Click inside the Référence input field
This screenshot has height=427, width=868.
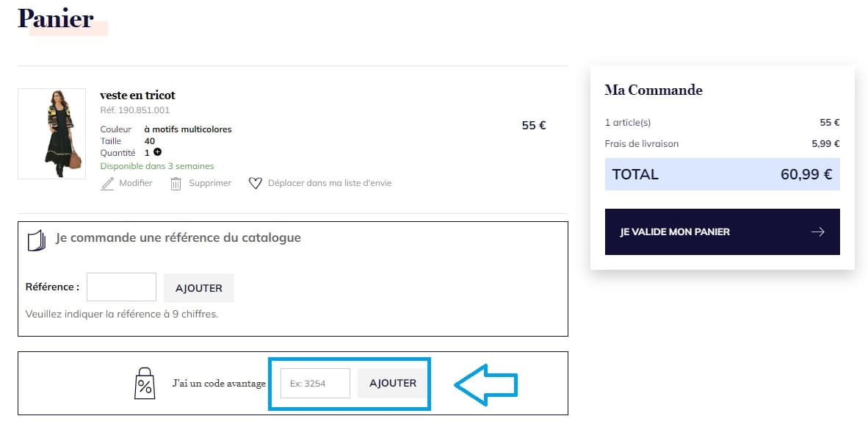click(121, 287)
